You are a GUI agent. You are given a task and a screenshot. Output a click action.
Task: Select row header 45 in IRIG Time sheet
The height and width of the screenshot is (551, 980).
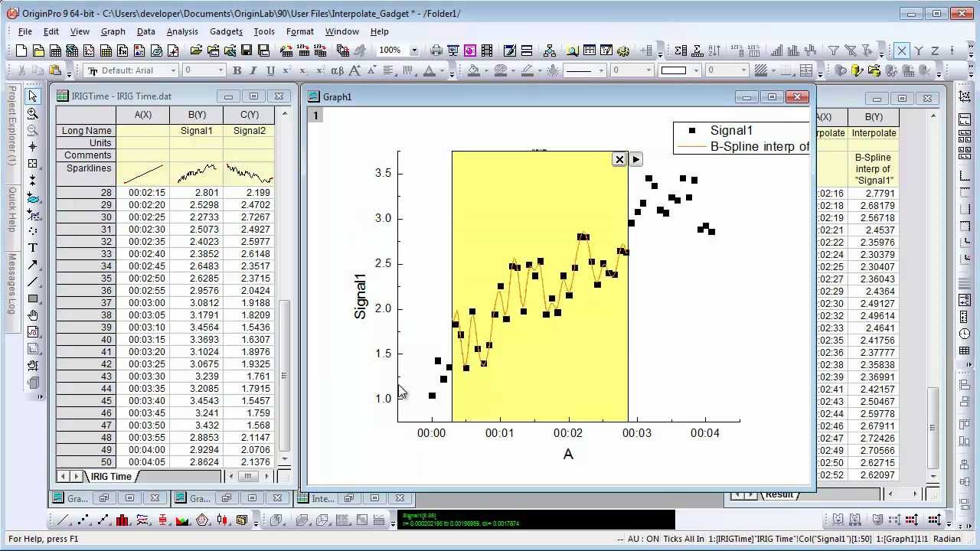coord(86,401)
